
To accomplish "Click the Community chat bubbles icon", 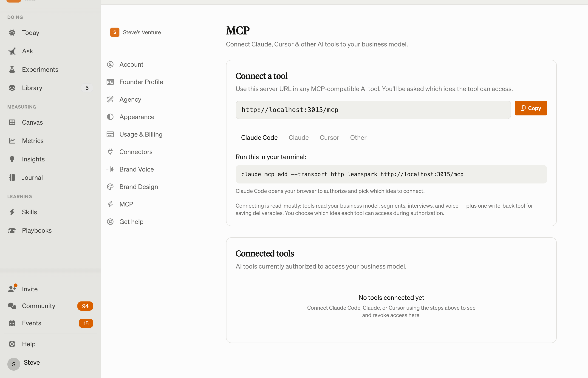I will 12,306.
